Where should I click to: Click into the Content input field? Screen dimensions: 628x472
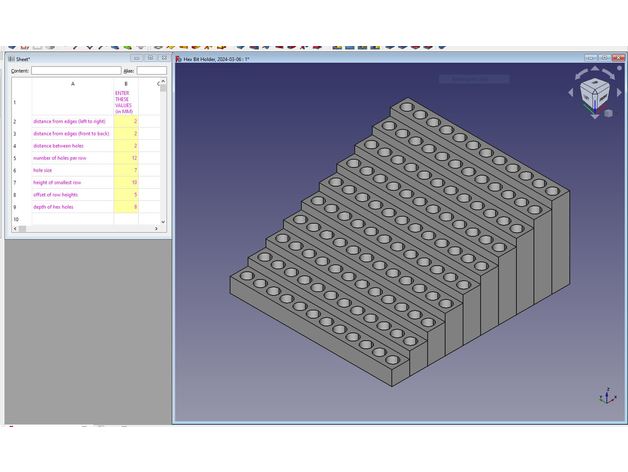74,71
